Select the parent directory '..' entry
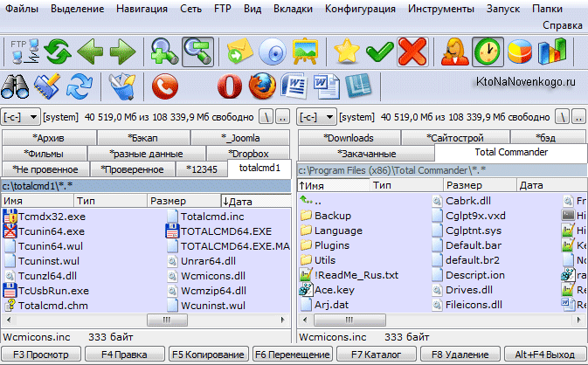588x365 pixels. tap(310, 201)
